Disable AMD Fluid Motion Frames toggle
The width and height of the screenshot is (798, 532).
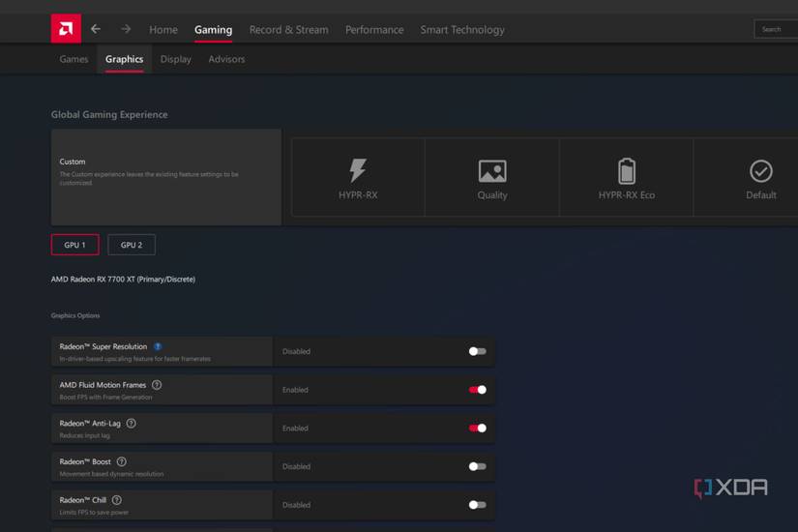(477, 390)
